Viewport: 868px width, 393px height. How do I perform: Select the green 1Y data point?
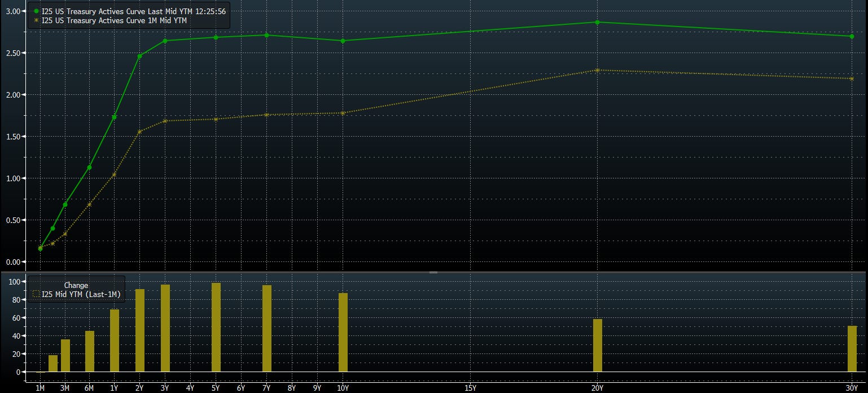coord(114,117)
